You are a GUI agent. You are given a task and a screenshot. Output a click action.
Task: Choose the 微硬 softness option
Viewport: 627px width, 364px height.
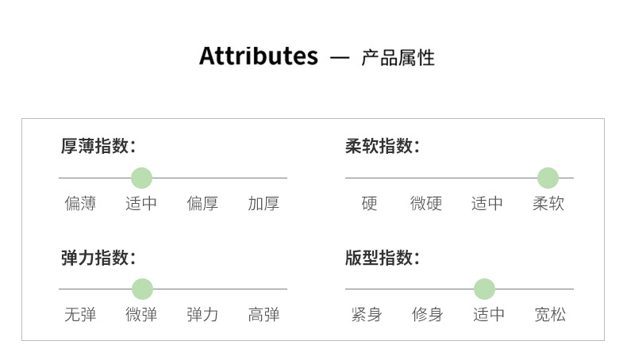pyautogui.click(x=426, y=204)
